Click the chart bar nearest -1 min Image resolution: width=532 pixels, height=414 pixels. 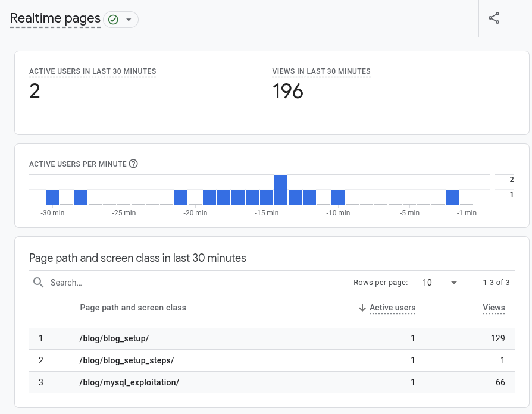tap(452, 197)
